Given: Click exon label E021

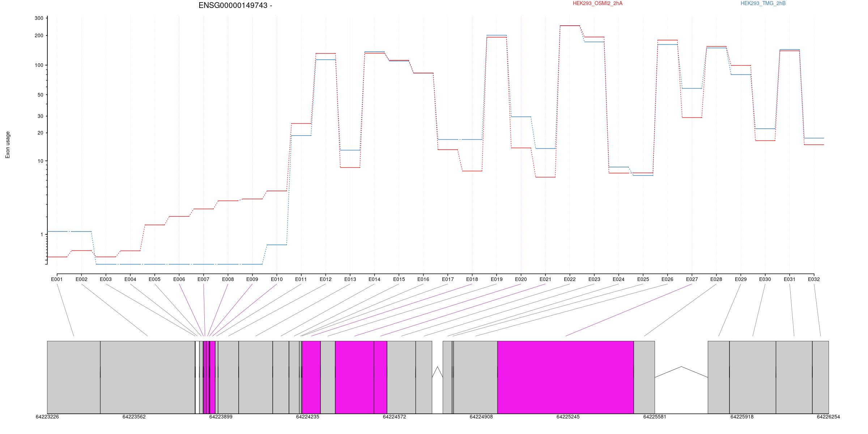Looking at the screenshot, I should tap(545, 279).
